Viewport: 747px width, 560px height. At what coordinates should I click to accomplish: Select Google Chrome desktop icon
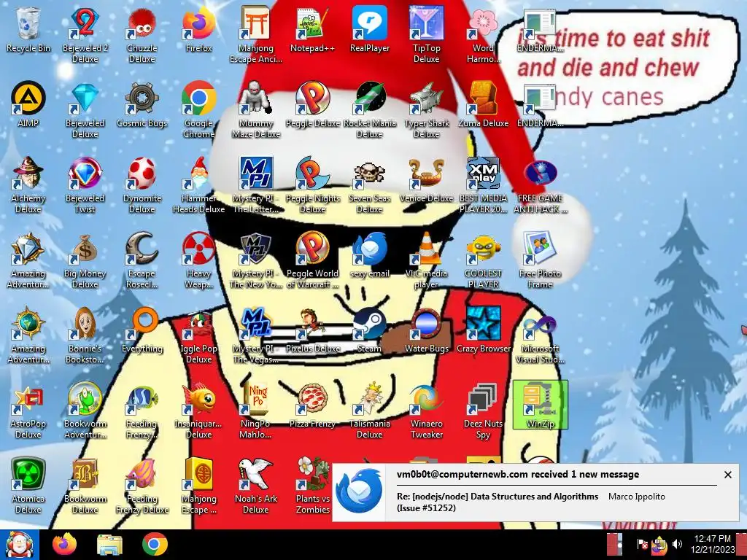pos(198,110)
